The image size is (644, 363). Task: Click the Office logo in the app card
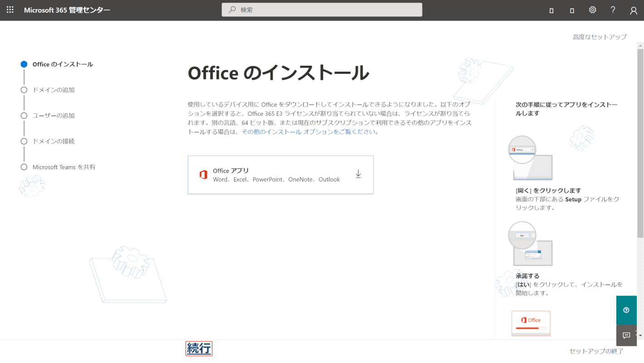pos(203,175)
